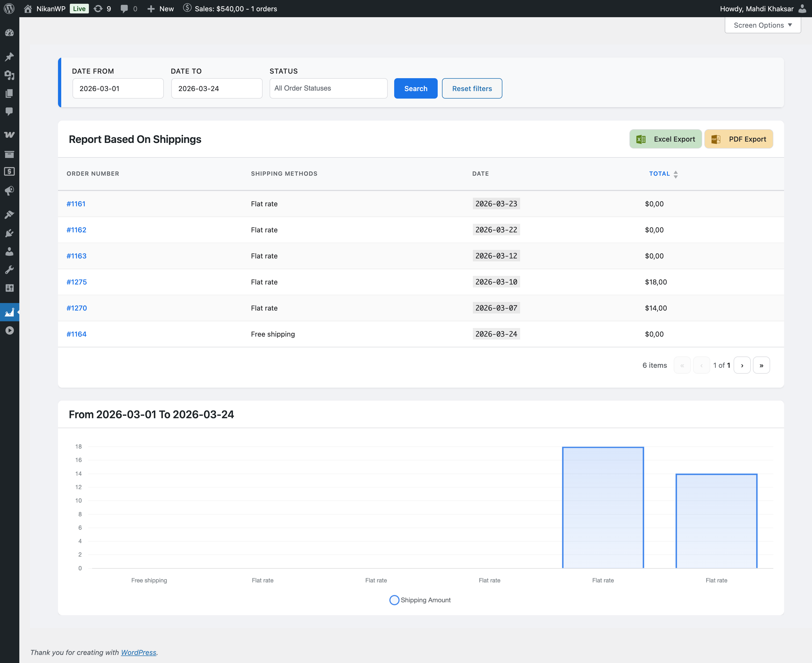The height and width of the screenshot is (663, 812).
Task: Toggle Shipping Amount chart legend
Action: click(x=419, y=600)
